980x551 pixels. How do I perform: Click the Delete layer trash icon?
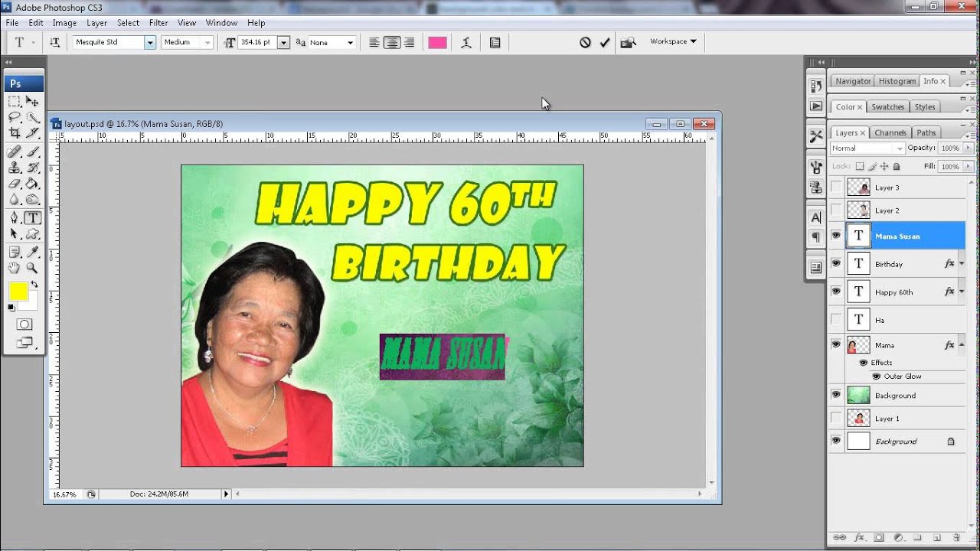coord(956,538)
